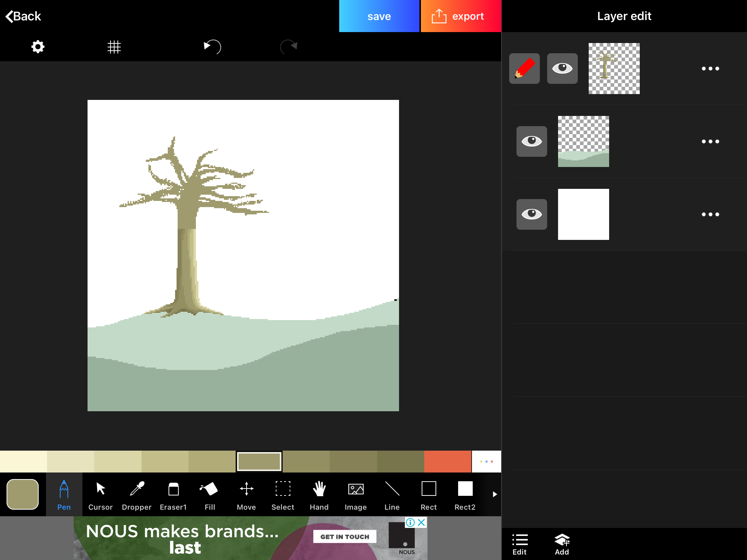
Task: Hide the green hills layer
Action: (x=531, y=141)
